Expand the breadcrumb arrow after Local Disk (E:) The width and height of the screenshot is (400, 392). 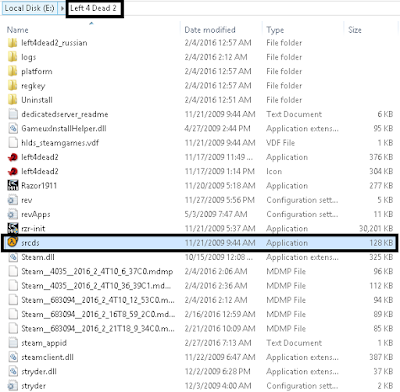click(x=62, y=8)
